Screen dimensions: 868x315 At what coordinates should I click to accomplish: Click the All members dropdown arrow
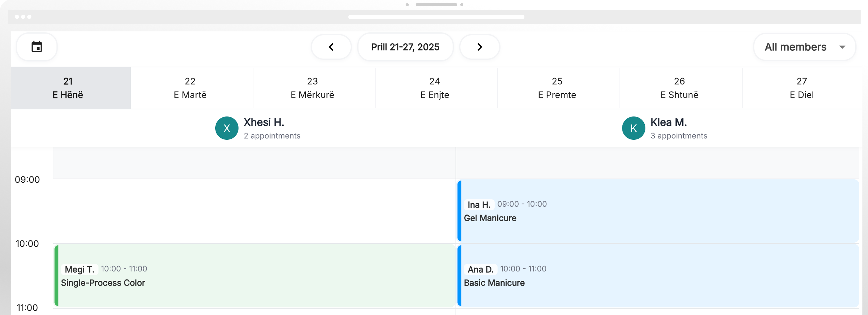coord(842,47)
